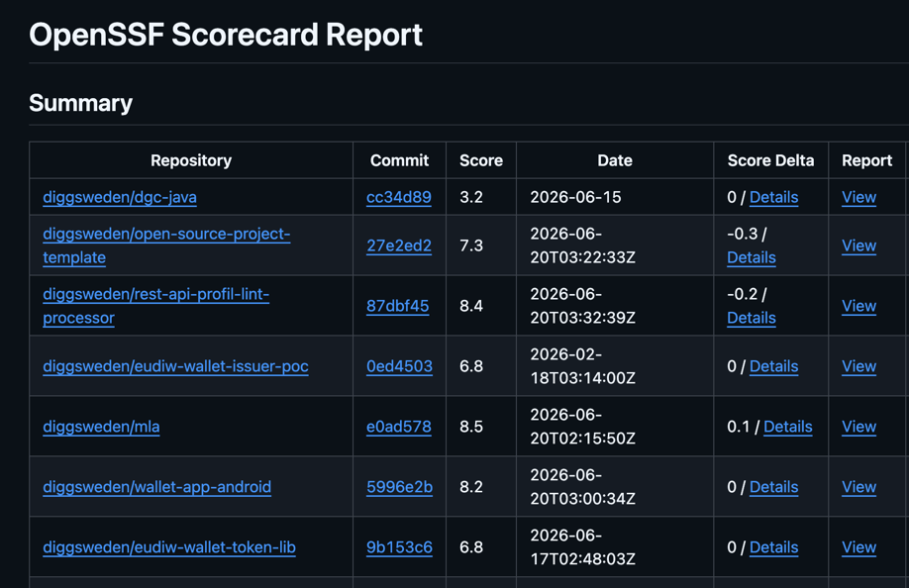Open Details link for open-source-project-template row
909x588 pixels.
point(752,257)
